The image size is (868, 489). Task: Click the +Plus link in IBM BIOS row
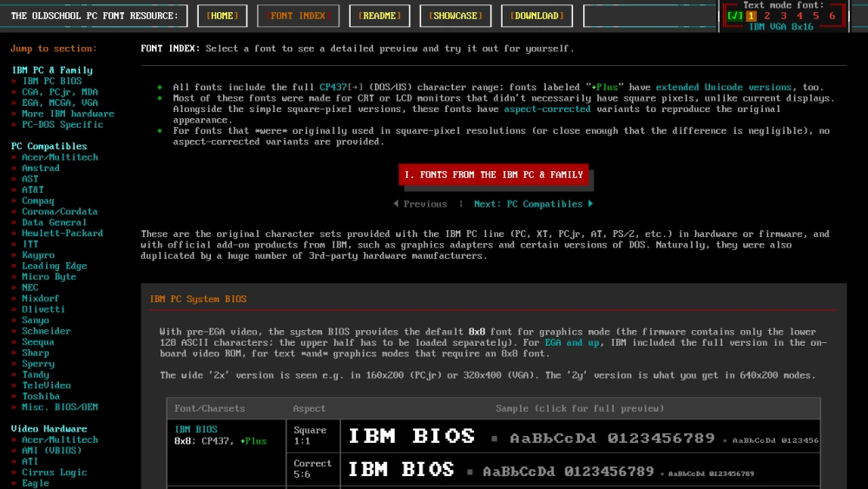click(x=253, y=441)
